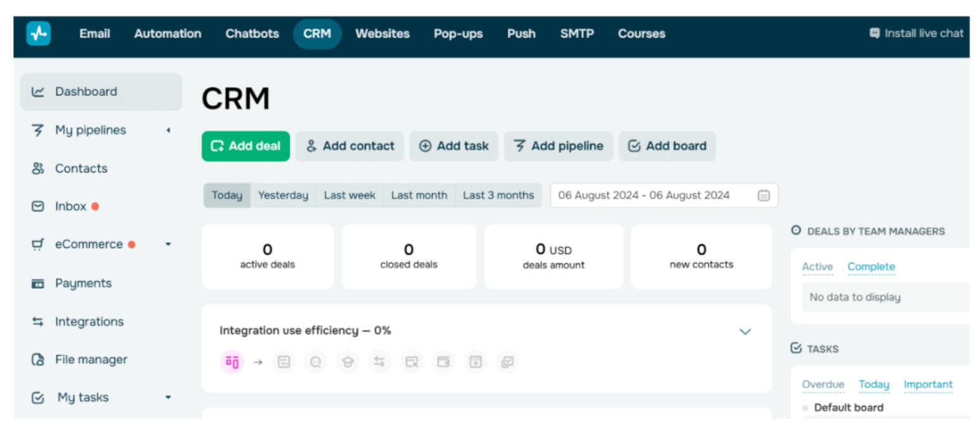This screenshot has height=438, width=980.
Task: Click the pink CRM integration efficiency icon
Action: click(x=232, y=362)
